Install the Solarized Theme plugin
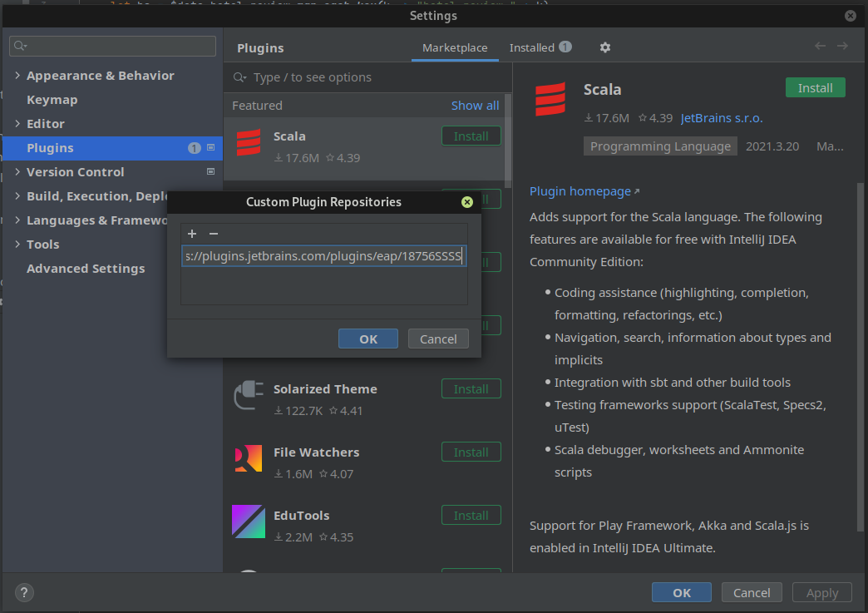The image size is (868, 613). [x=471, y=388]
